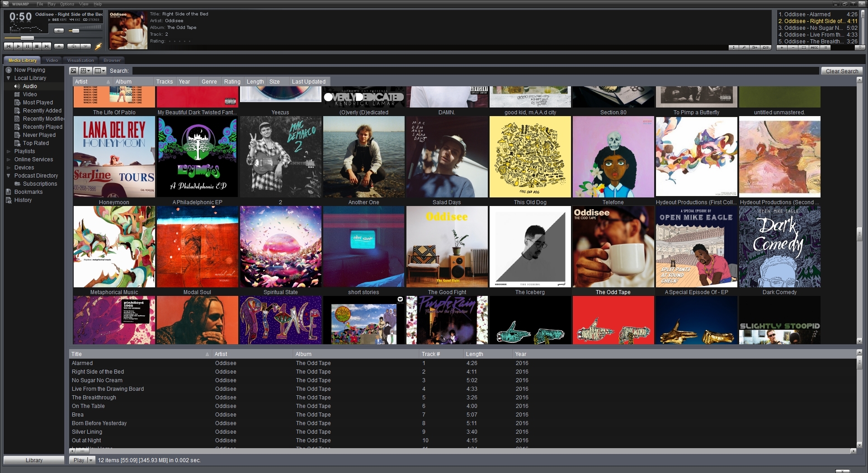Toggle repeat playback mode
This screenshot has height=473, width=868.
coord(86,46)
